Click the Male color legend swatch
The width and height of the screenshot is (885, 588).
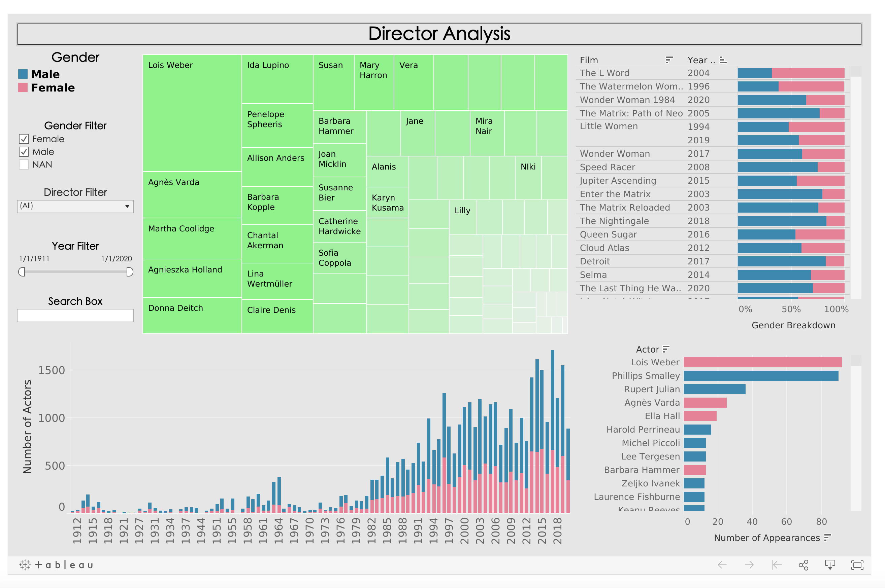[23, 74]
